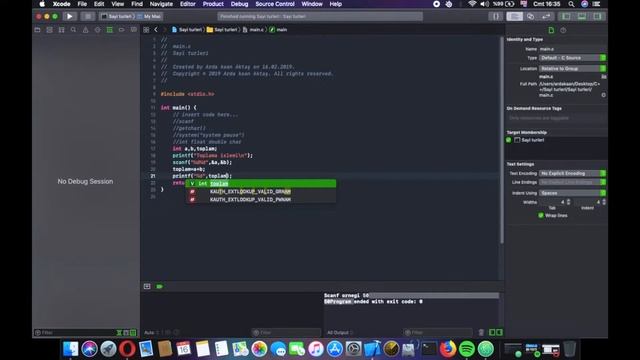Run the project with the Play button

pyautogui.click(x=69, y=16)
